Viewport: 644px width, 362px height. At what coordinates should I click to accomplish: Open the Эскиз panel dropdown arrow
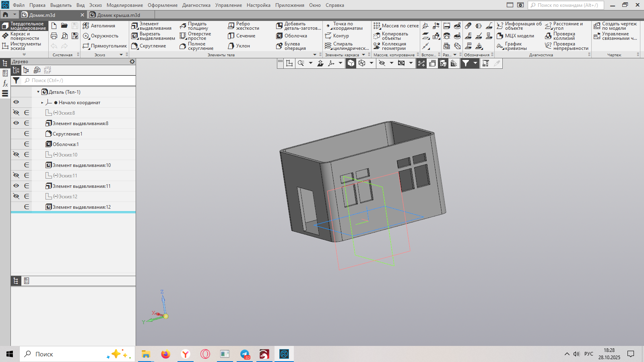(x=121, y=55)
